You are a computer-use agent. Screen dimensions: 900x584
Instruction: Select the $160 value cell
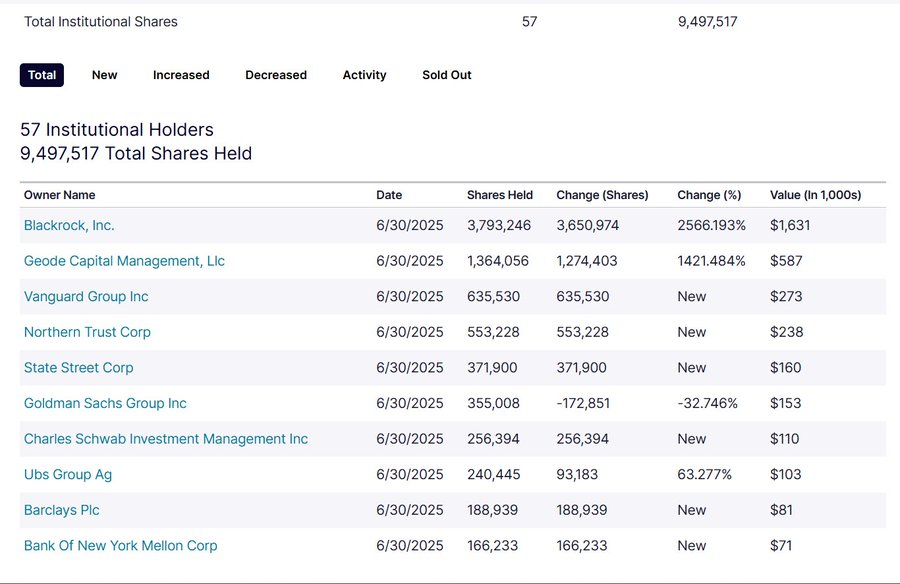point(785,368)
